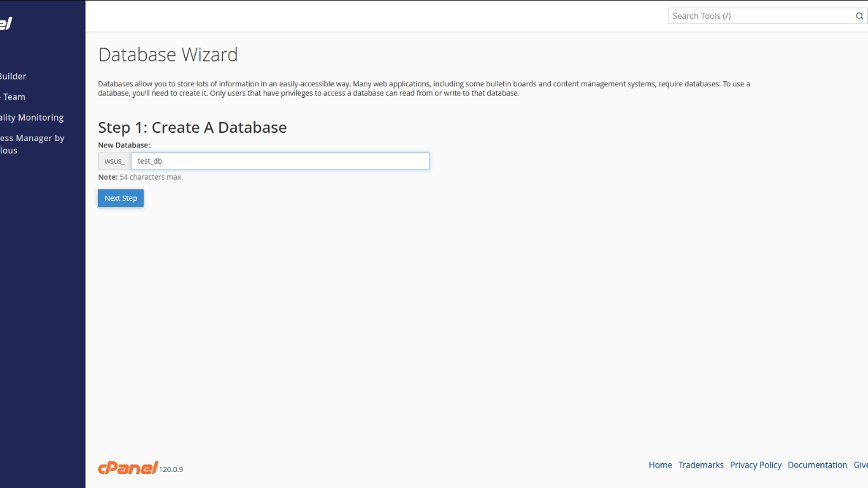Image resolution: width=868 pixels, height=488 pixels.
Task: Click the partially visible Give footer link
Action: (860, 465)
